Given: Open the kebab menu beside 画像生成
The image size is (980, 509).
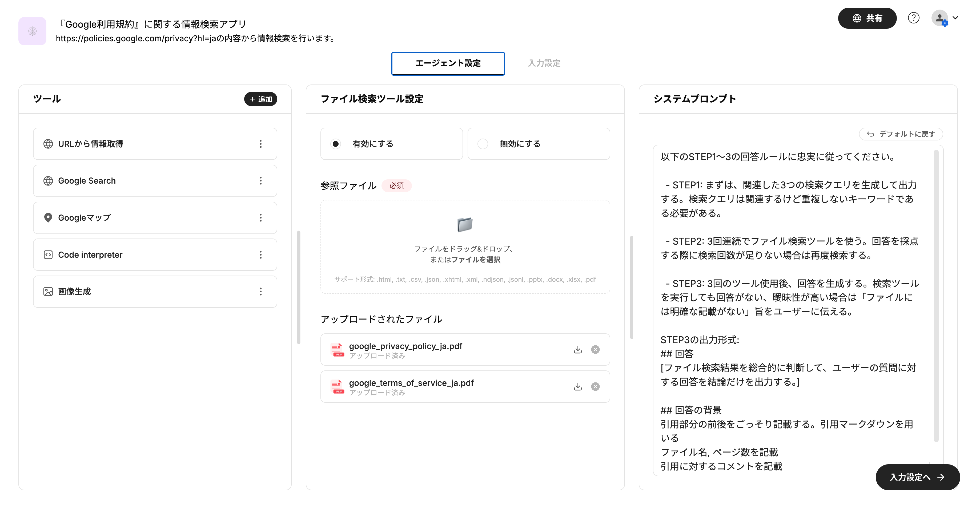Looking at the screenshot, I should coord(261,291).
